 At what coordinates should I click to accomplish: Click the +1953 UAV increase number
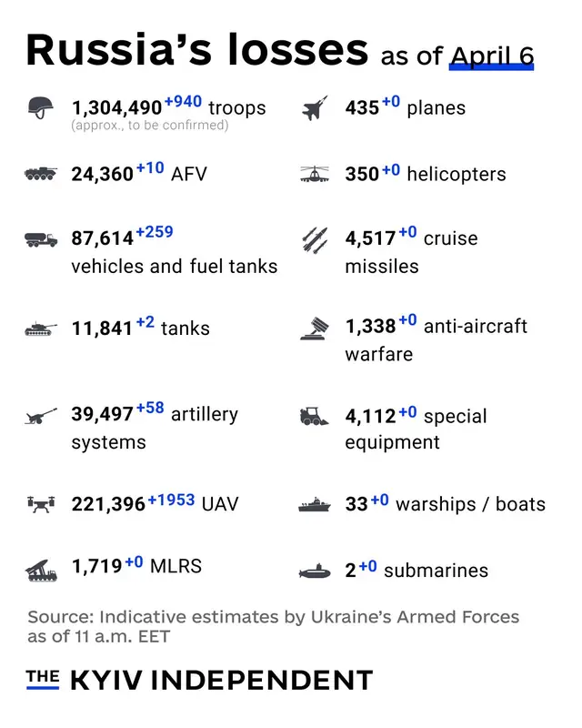[171, 500]
